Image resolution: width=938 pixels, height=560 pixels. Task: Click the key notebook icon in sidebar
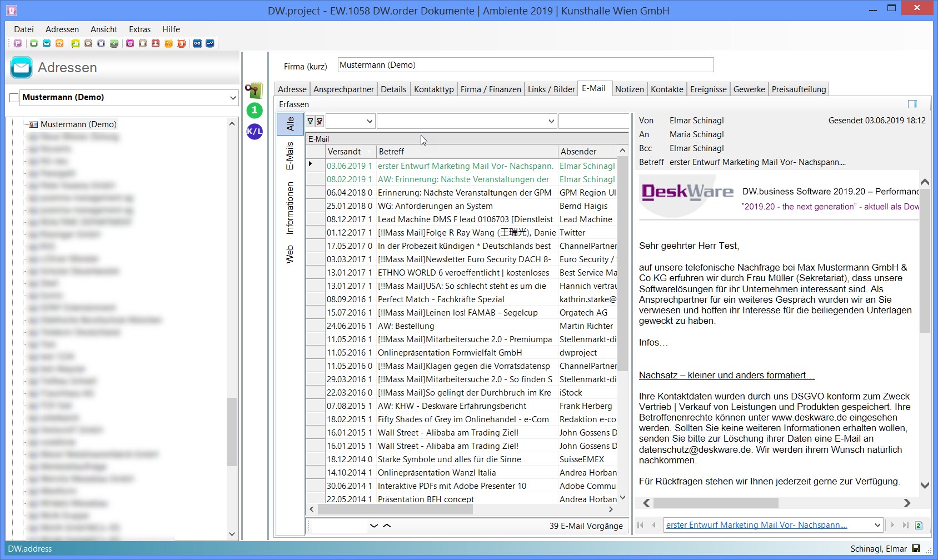(x=254, y=90)
